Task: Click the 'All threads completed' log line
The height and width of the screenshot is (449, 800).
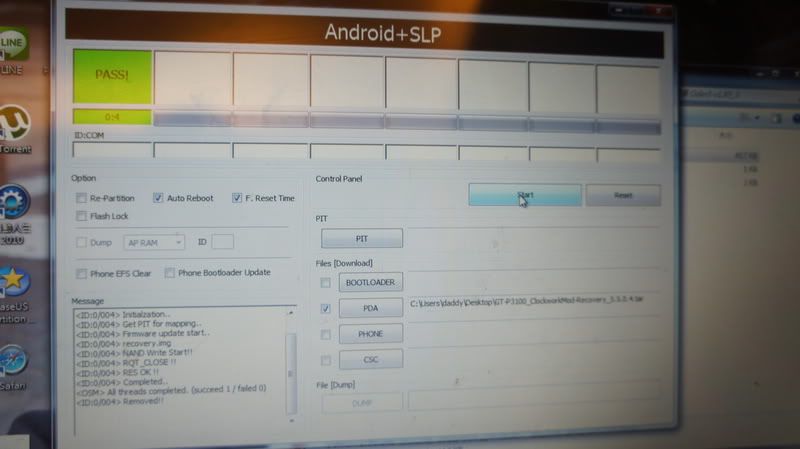Action: [171, 390]
